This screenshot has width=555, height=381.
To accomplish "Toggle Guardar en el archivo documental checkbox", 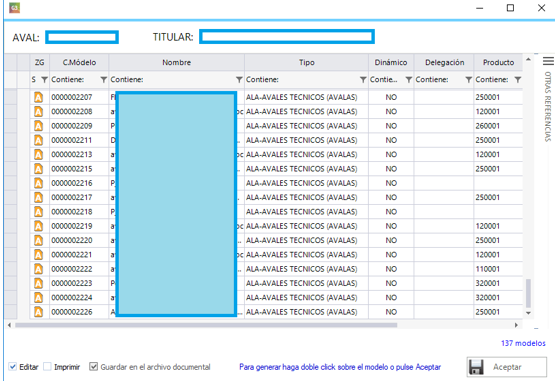I will (93, 366).
